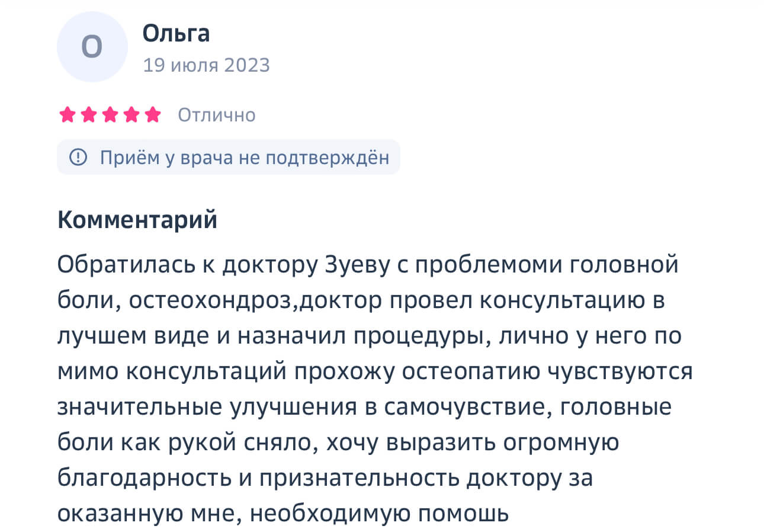Click the Приём у врача не подтверждён badge

[229, 157]
